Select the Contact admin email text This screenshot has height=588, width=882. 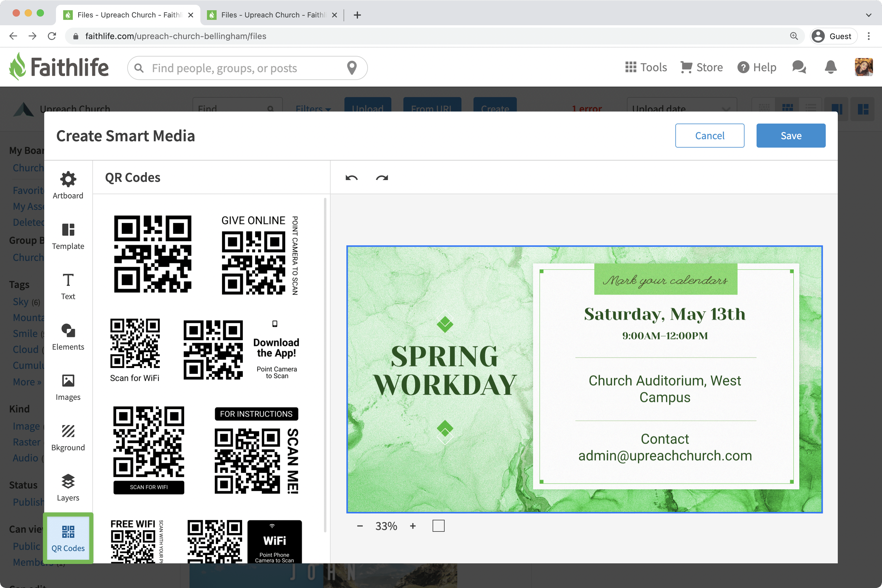click(x=665, y=447)
